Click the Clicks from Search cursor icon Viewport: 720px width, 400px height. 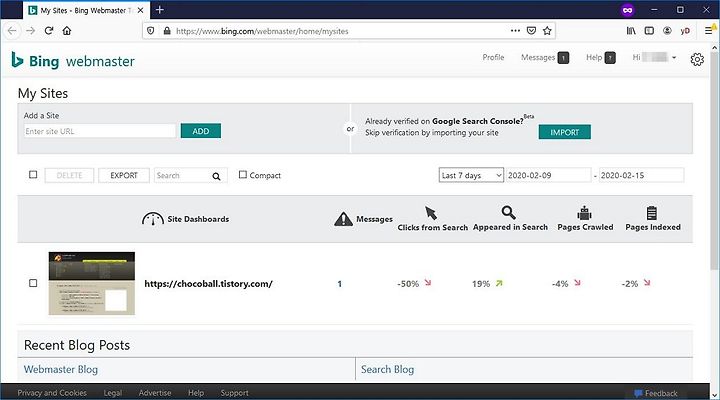click(431, 213)
